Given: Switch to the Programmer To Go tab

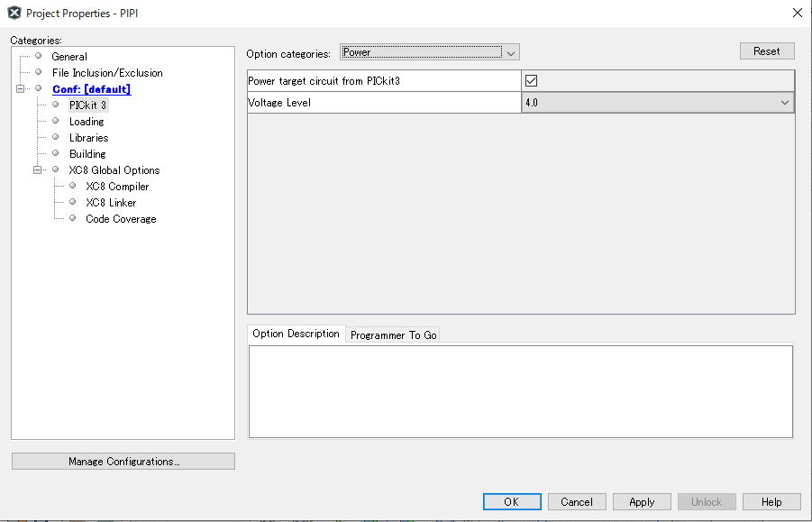Looking at the screenshot, I should (393, 335).
